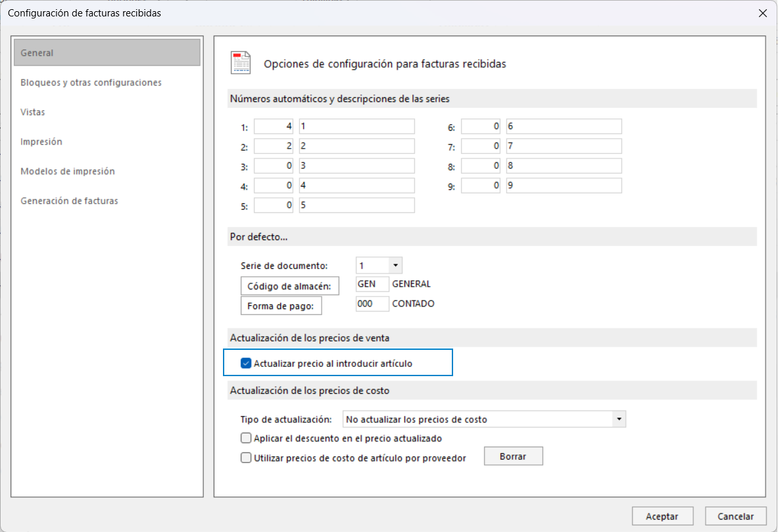
Task: Click series 6 description field
Action: (x=564, y=126)
